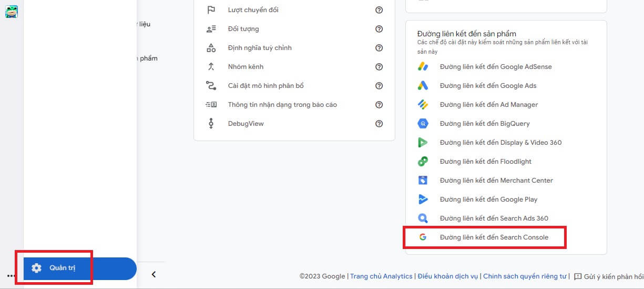Viewport: 644px width, 289px height.
Task: Click the Ad Manager logo icon
Action: click(x=423, y=105)
